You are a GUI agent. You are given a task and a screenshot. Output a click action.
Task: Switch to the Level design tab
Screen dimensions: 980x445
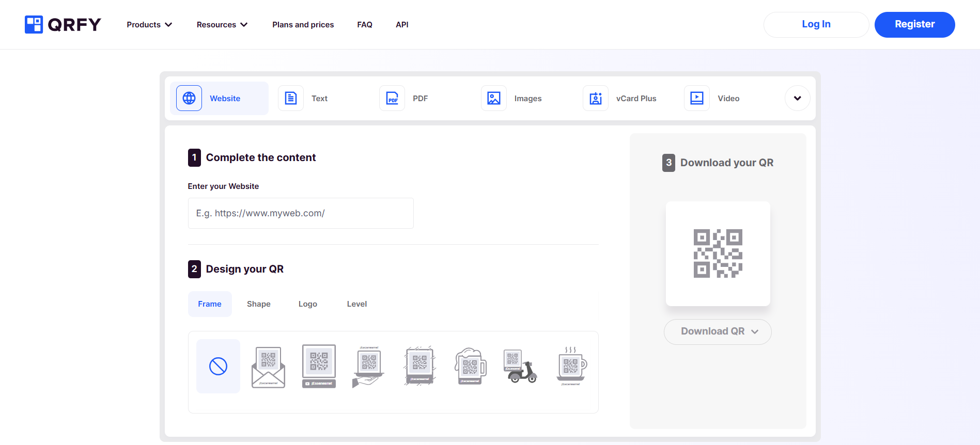point(357,304)
